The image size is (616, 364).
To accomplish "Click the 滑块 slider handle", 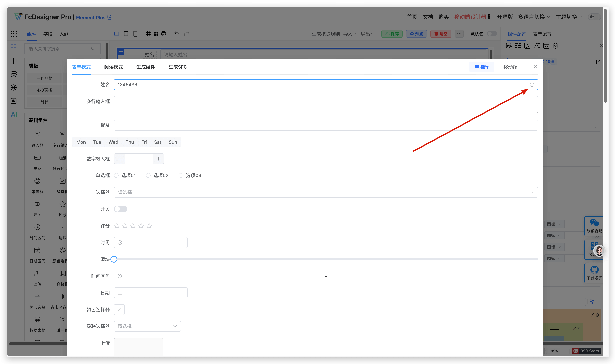I will [x=114, y=259].
